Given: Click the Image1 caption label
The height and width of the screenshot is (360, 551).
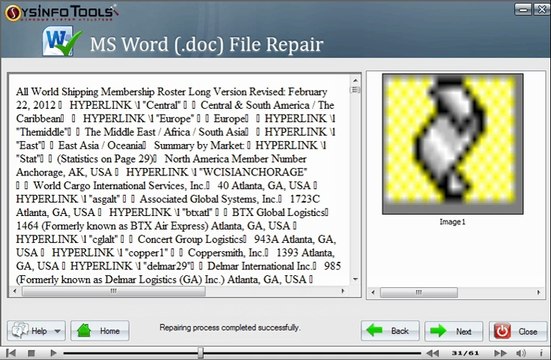Looking at the screenshot, I should click(x=452, y=222).
